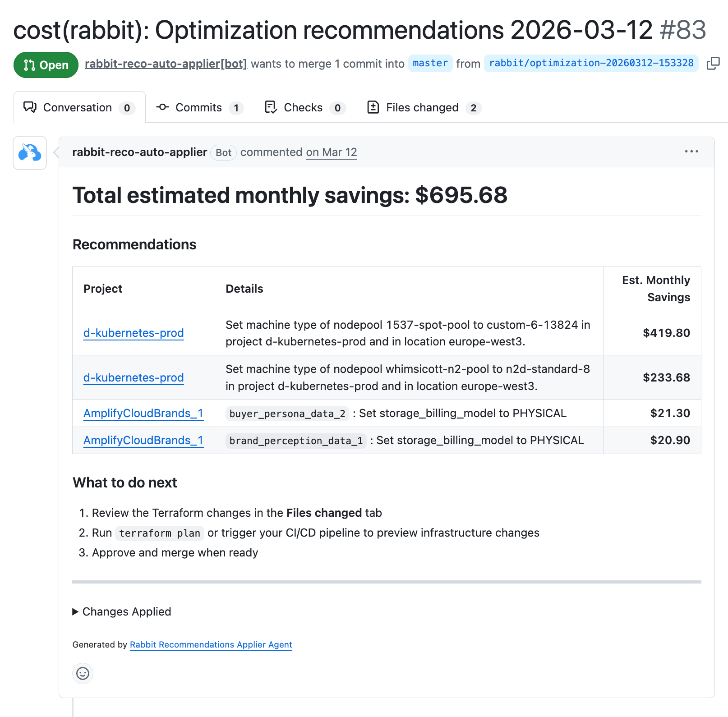The height and width of the screenshot is (717, 728).
Task: Click the 'Approve and merge when ready' step
Action: 175,552
